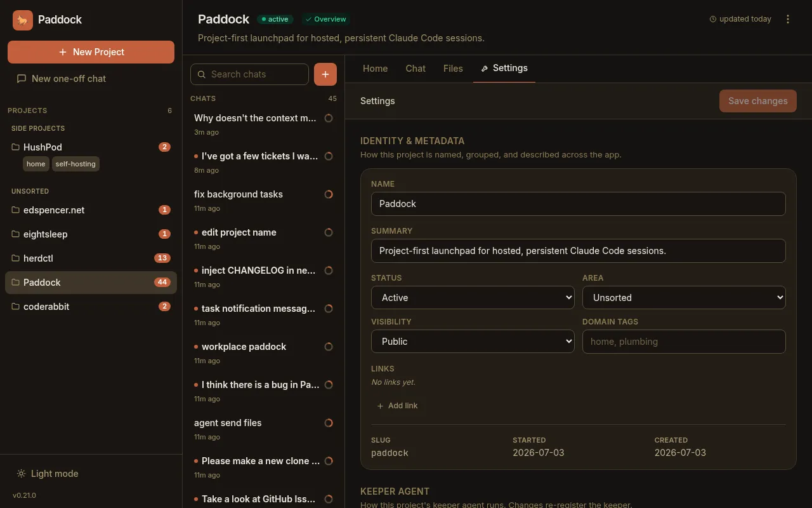Click spinner icon on 'edit project name' chat
The image size is (812, 508).
(x=329, y=232)
